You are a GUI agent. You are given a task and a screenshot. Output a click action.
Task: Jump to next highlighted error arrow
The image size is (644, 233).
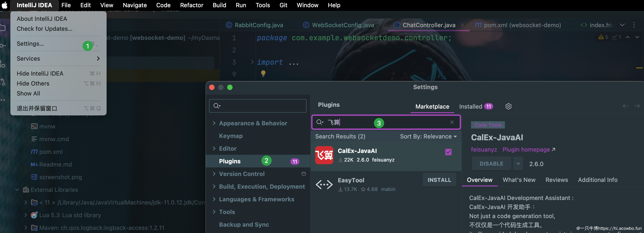tap(637, 37)
